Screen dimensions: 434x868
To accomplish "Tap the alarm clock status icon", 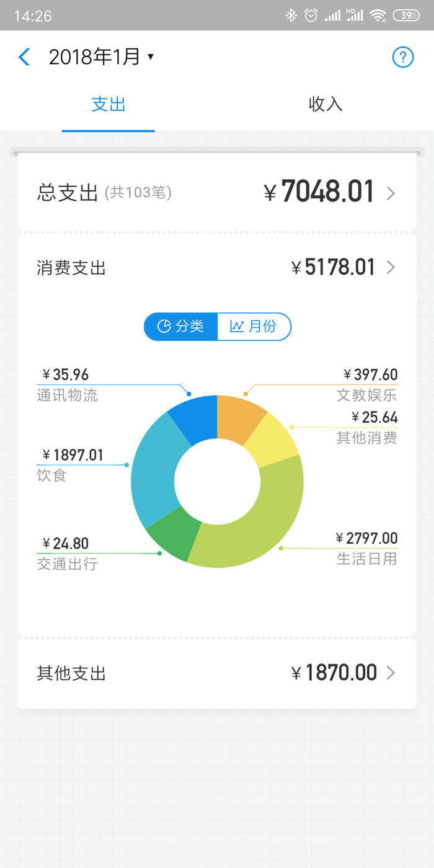I will point(311,15).
